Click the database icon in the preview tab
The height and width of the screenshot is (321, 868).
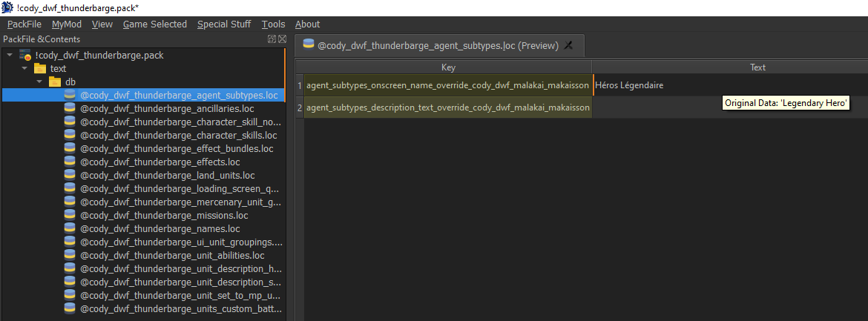point(309,45)
